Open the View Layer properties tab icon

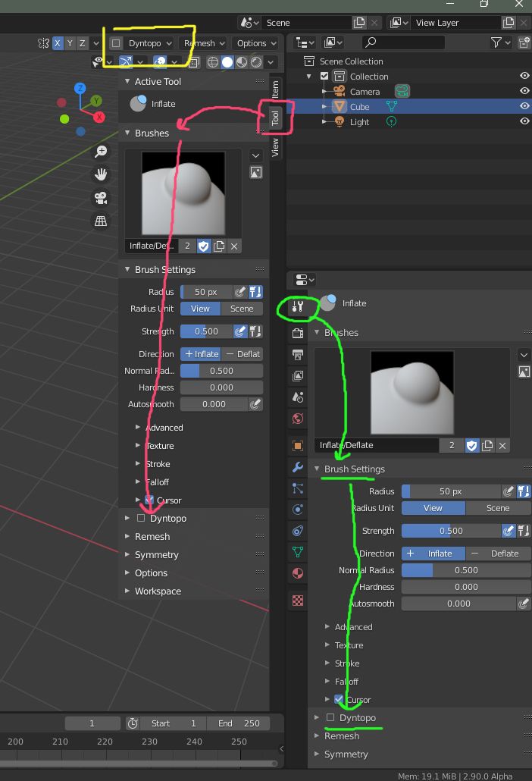pyautogui.click(x=298, y=376)
